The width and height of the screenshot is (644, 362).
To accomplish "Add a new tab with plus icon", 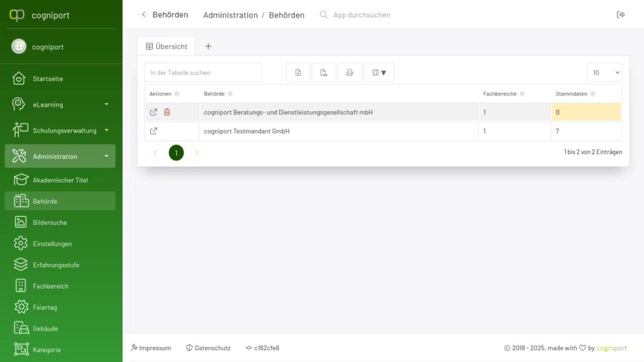I will 208,47.
